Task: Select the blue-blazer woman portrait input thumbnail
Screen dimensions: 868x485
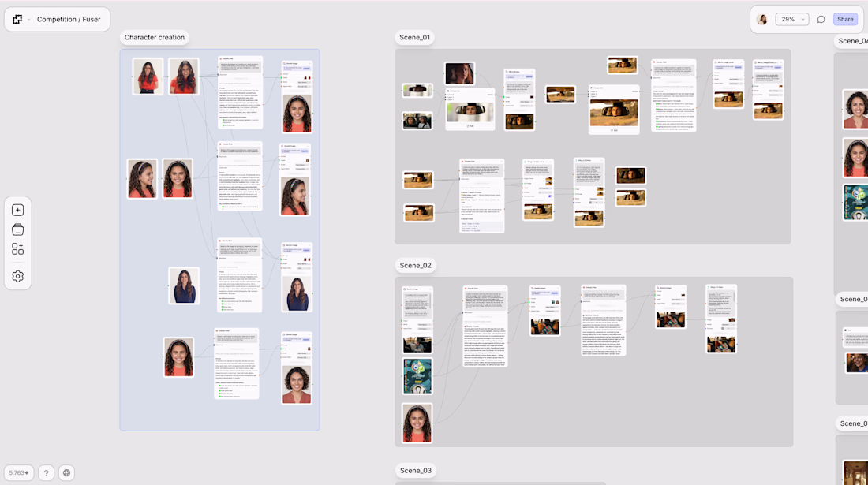Action: pos(184,285)
